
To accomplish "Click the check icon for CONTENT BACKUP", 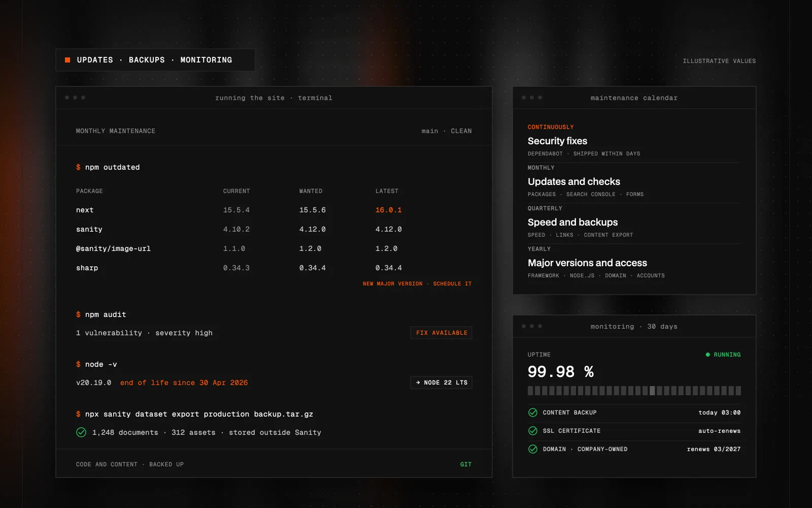I will pos(533,412).
